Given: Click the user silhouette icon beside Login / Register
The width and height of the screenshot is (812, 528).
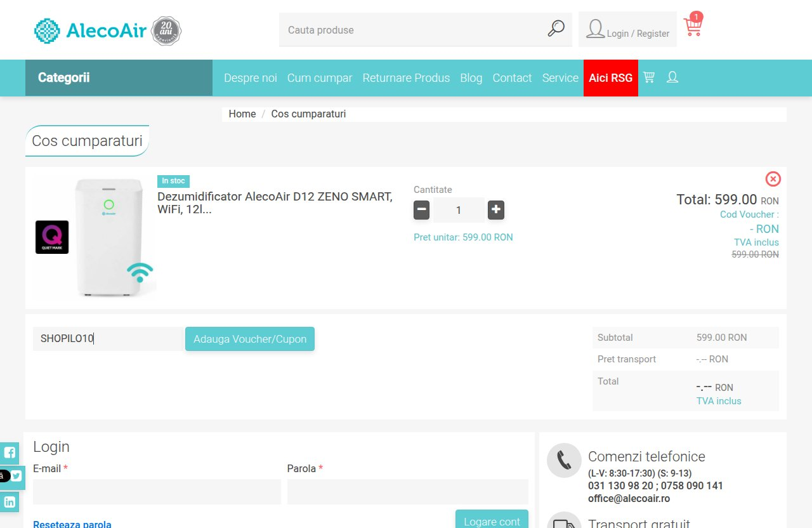Looking at the screenshot, I should (x=595, y=29).
